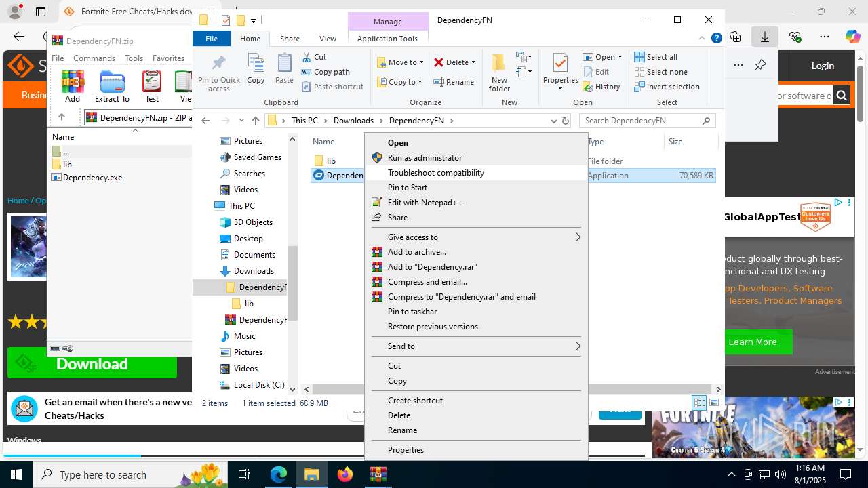Click the Windows taskbar search box
The image size is (868, 488).
[132, 474]
